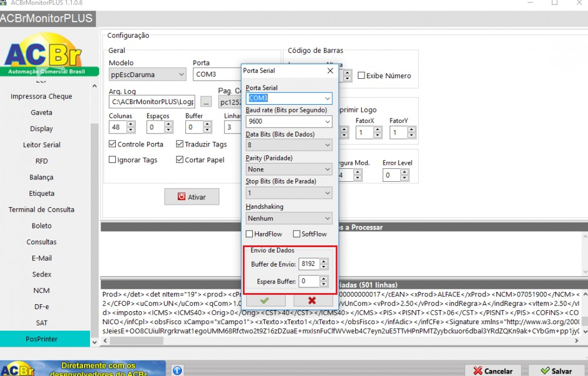Click the Cancelar button
The image size is (588, 376).
point(493,371)
